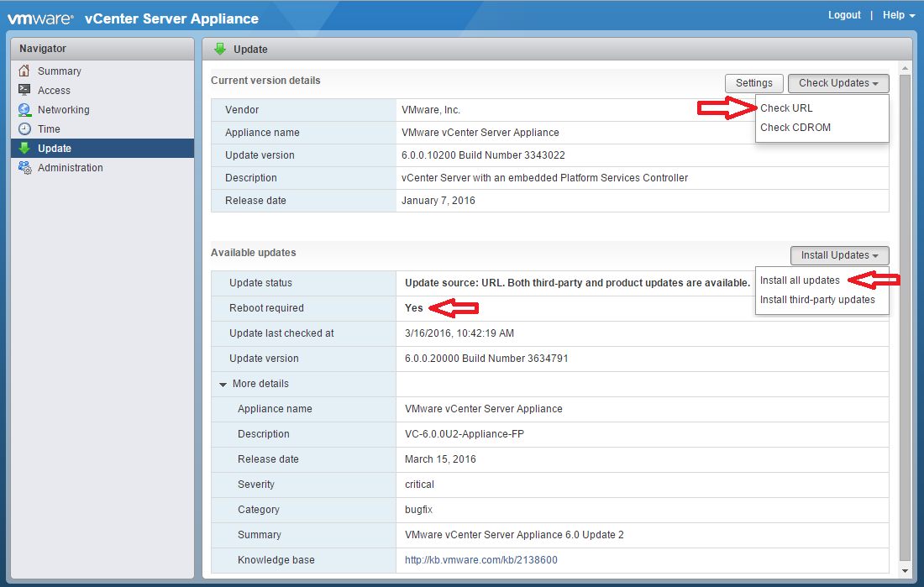Click the scrollbar down arrow

(x=906, y=570)
